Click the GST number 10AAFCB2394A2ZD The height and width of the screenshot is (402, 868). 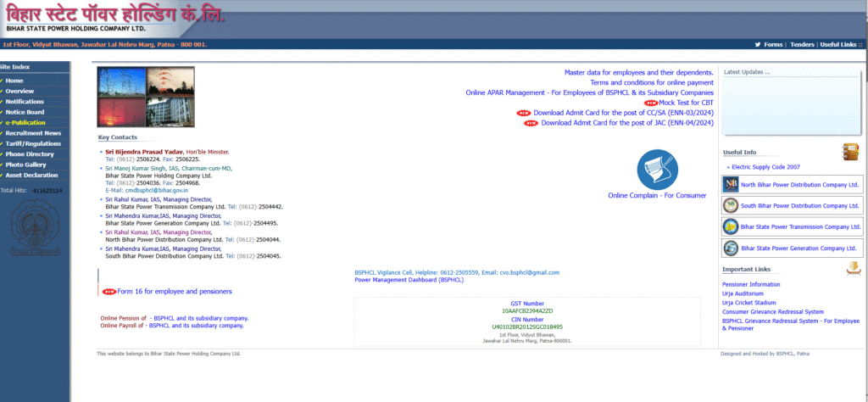[x=527, y=311]
